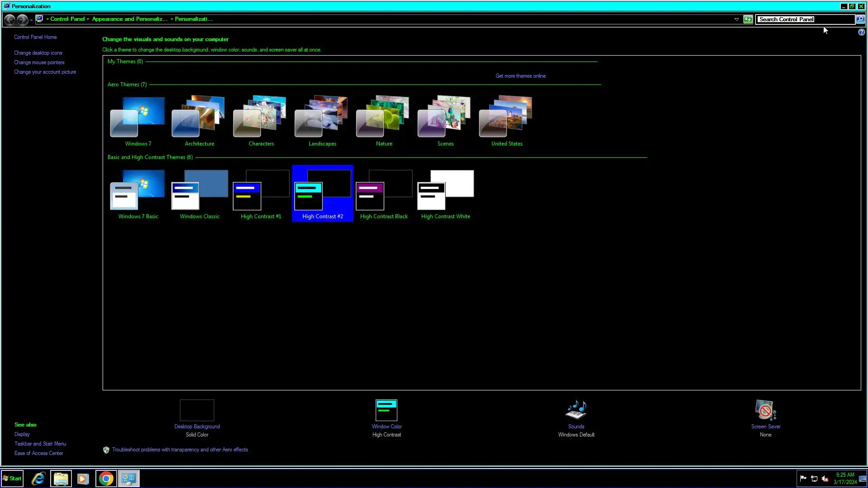Open the Start menu

(x=12, y=479)
